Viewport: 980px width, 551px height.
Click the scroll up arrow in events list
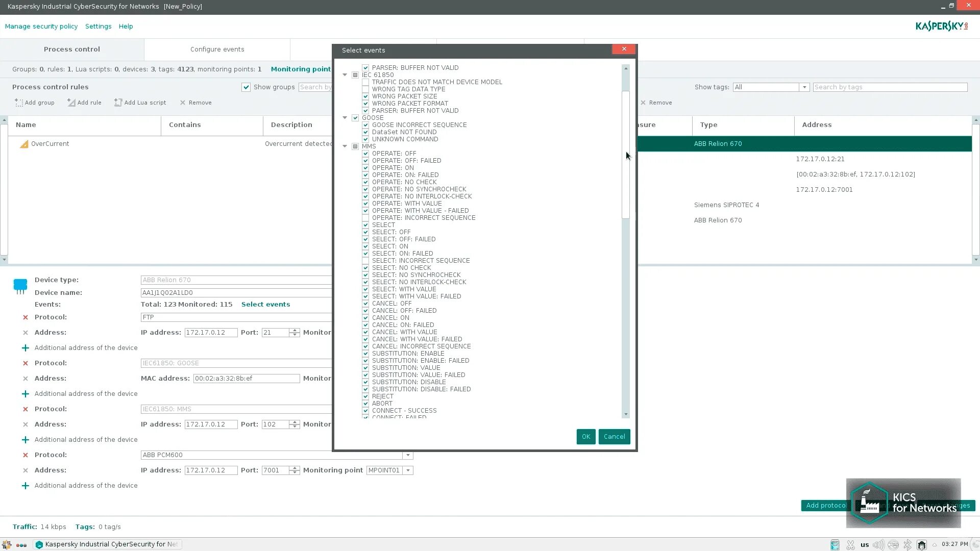[x=626, y=68]
